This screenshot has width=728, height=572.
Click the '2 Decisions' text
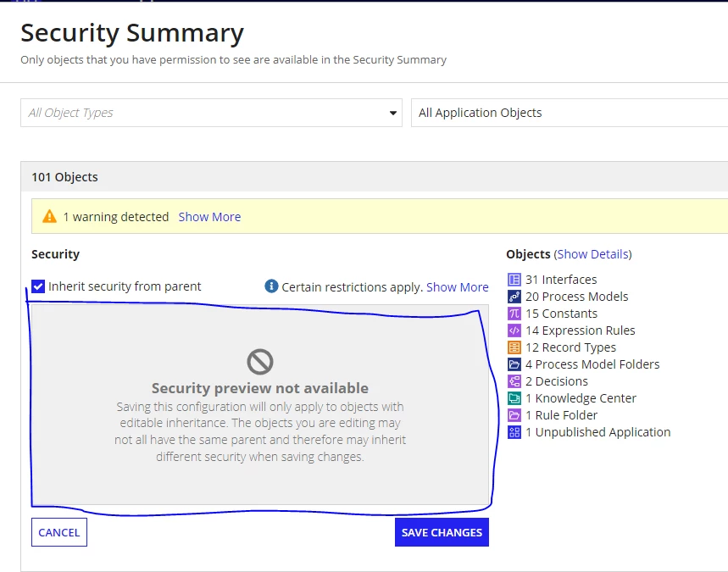click(x=557, y=381)
